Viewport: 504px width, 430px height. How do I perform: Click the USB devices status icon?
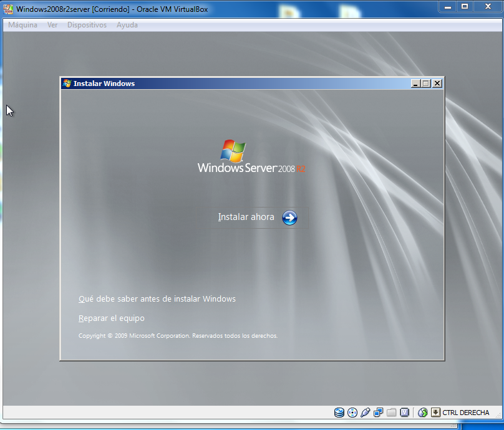[365, 413]
